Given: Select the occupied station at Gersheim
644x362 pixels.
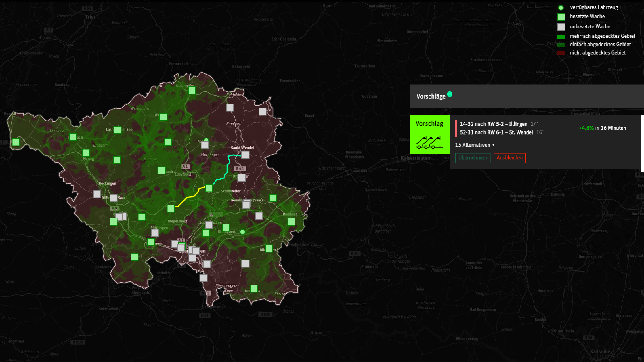Looking at the screenshot, I should 254,288.
